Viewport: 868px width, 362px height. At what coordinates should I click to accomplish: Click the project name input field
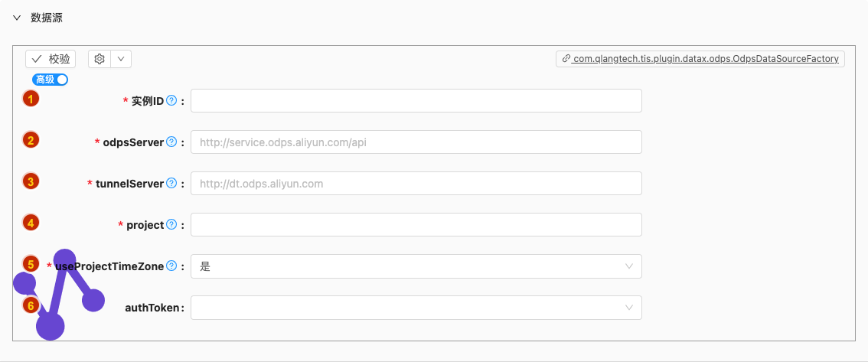[416, 225]
